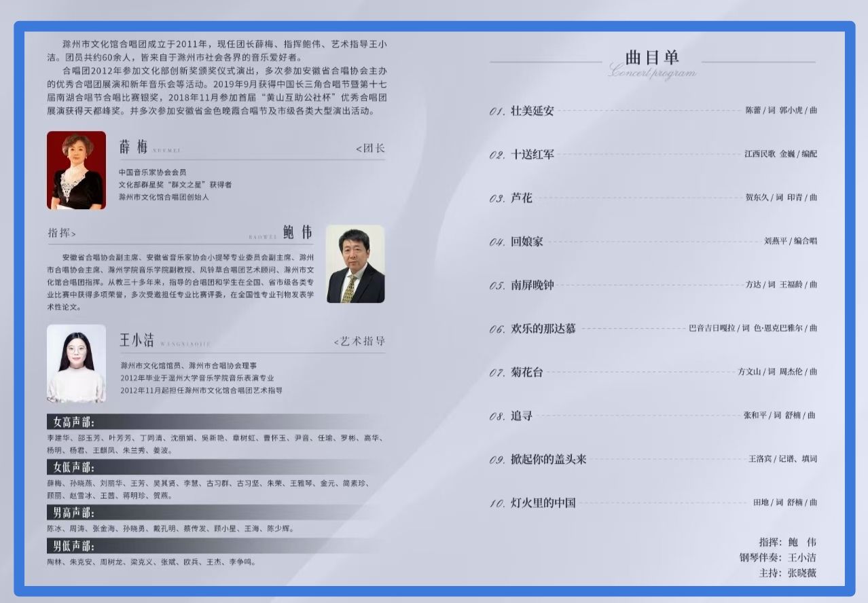Screen dimensions: 868x603
Task: Click the line mentioning '群文之星' award
Action: (x=175, y=185)
